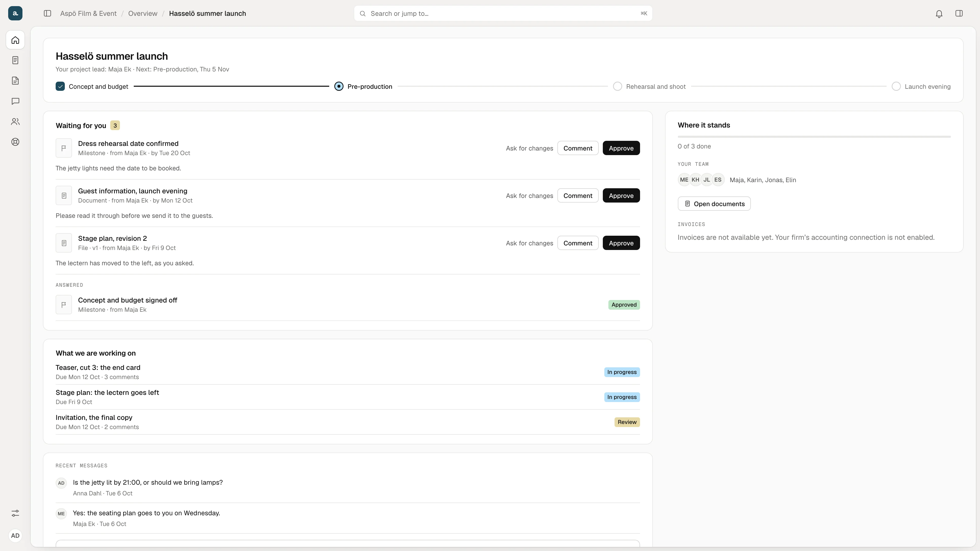Image resolution: width=980 pixels, height=551 pixels.
Task: Select the Rehearsal and shoot stage radio
Action: 617,86
